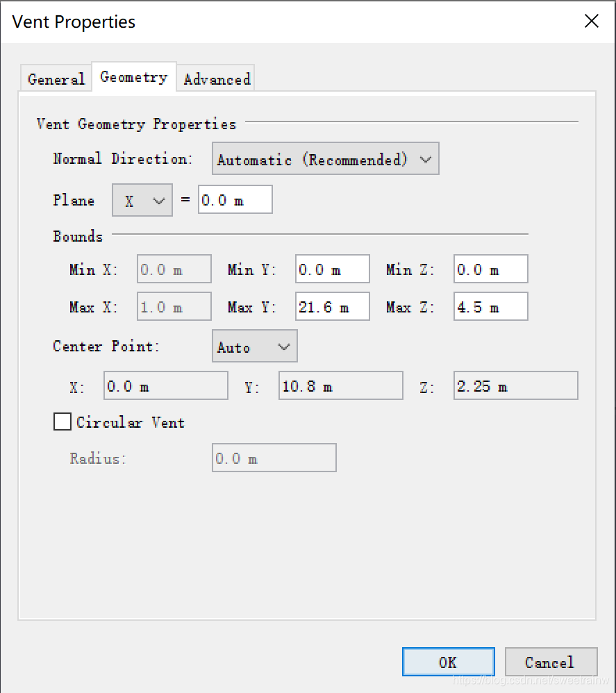This screenshot has height=693, width=616.
Task: Click the Radius input field
Action: [274, 458]
